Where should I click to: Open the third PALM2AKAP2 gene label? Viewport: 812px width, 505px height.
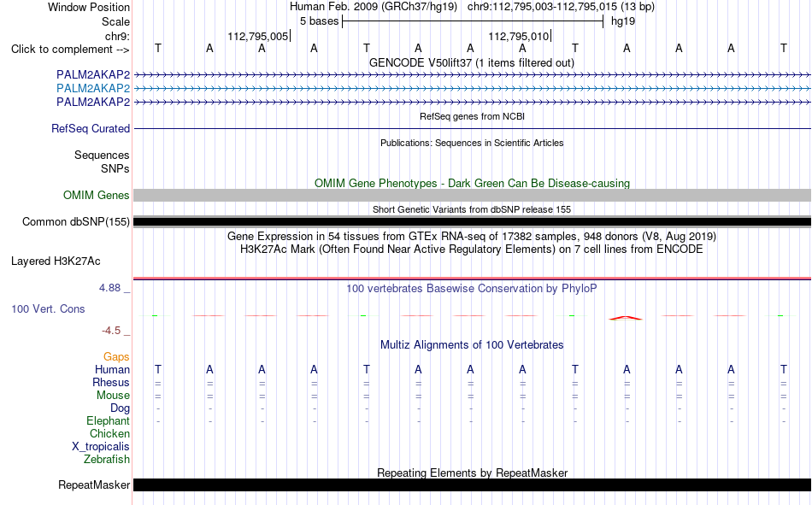pos(93,102)
